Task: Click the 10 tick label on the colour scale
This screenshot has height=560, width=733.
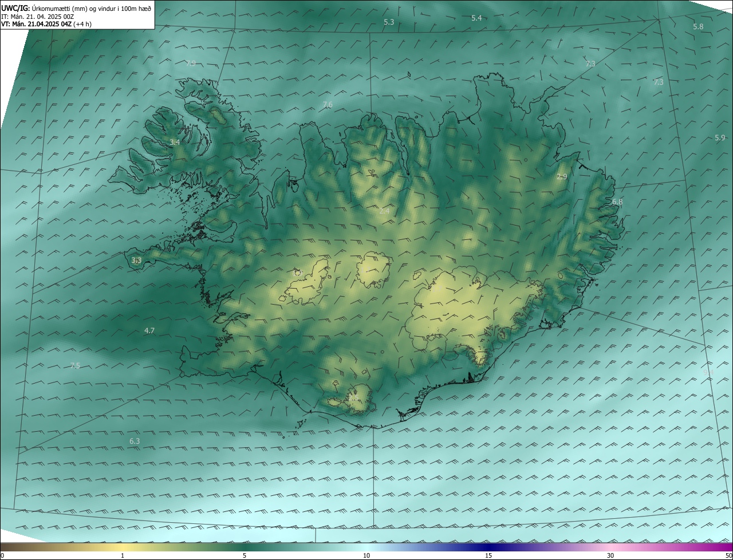Action: tap(366, 555)
